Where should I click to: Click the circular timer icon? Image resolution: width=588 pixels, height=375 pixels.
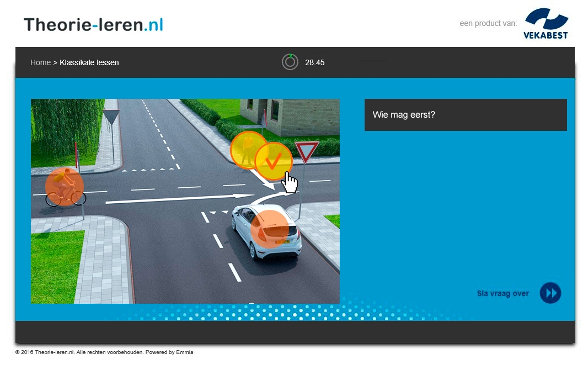tap(290, 62)
